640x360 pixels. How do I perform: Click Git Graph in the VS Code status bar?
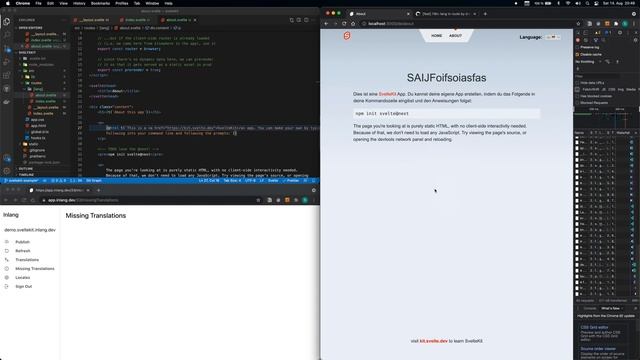click(x=94, y=180)
